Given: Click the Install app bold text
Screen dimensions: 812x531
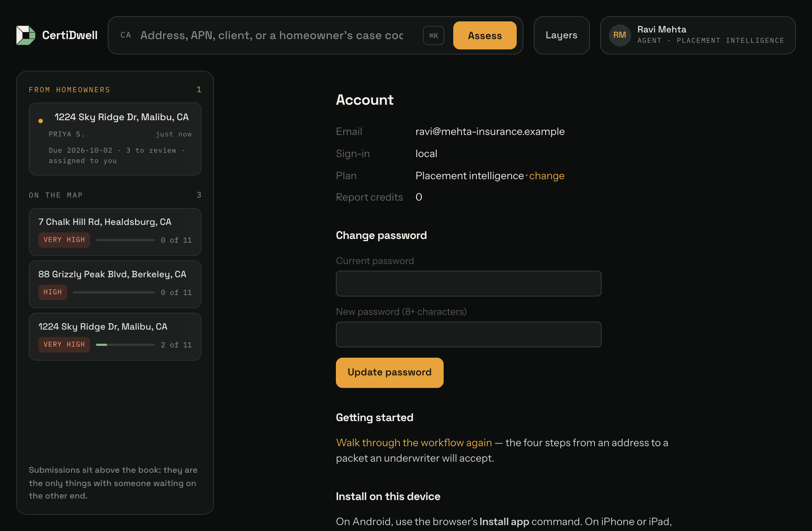Looking at the screenshot, I should [504, 522].
